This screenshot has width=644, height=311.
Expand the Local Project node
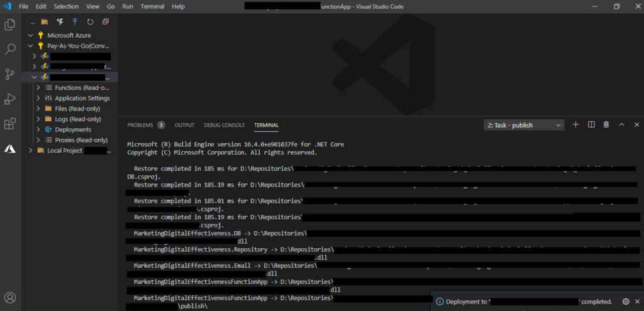tap(30, 150)
